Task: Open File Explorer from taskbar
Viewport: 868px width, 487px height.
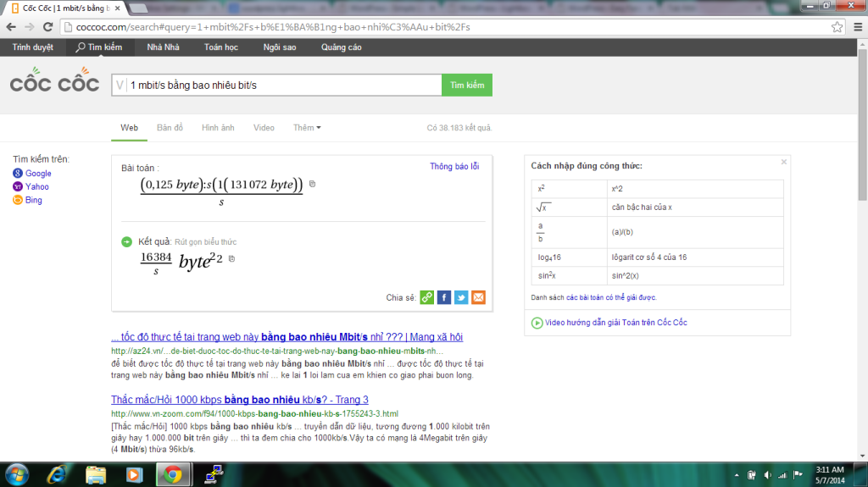Action: point(95,475)
